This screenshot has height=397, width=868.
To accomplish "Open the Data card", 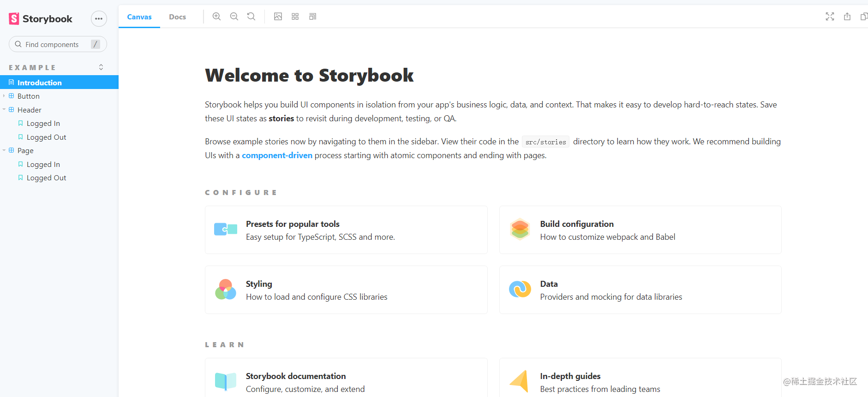I will click(x=641, y=290).
